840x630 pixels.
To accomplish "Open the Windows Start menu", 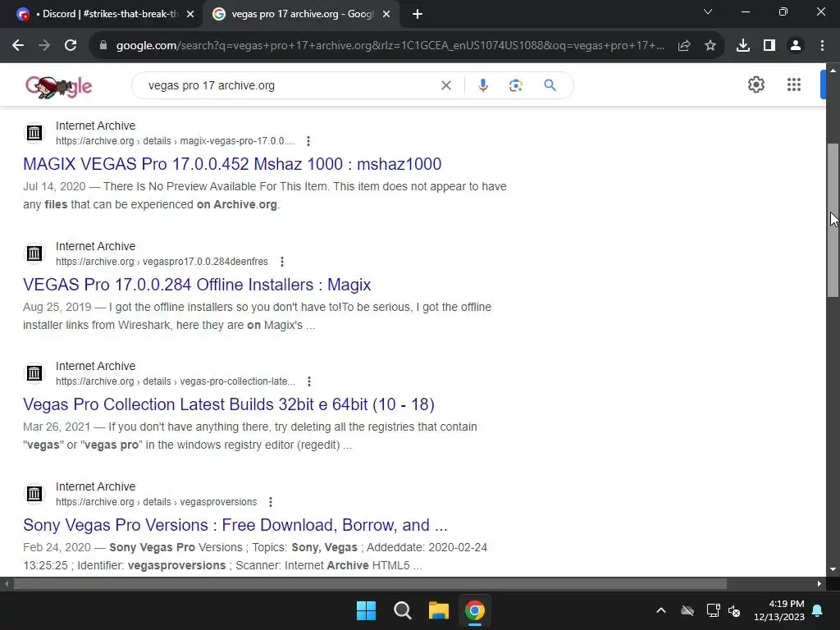I will (367, 610).
